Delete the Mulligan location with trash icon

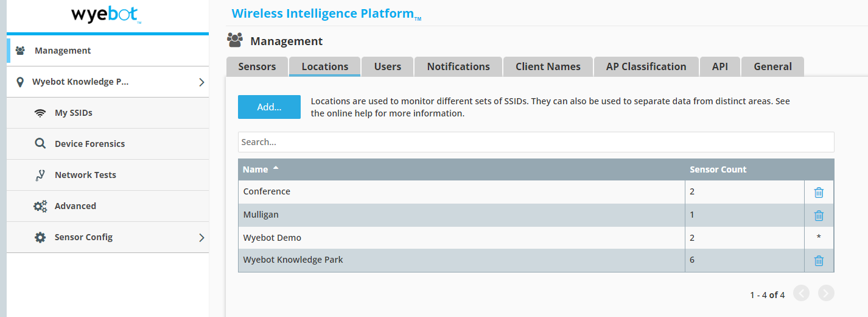(819, 215)
